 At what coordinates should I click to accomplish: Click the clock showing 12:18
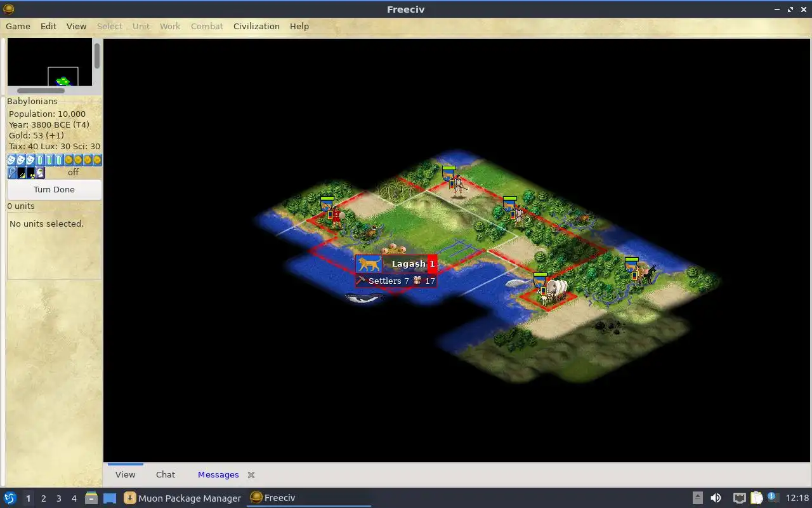coord(797,498)
